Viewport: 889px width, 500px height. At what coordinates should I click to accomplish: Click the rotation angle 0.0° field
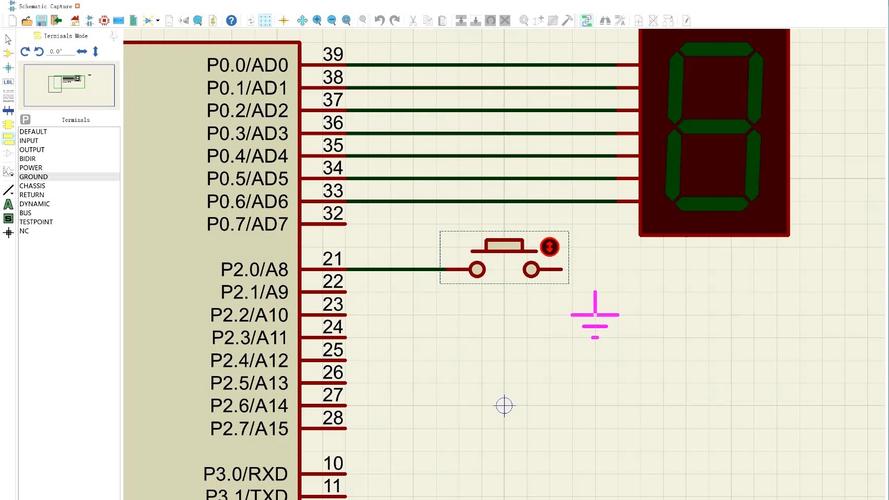(x=60, y=52)
